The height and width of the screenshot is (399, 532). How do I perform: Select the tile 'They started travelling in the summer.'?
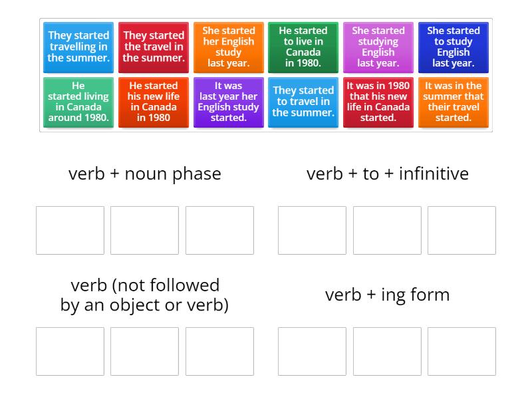coord(78,47)
